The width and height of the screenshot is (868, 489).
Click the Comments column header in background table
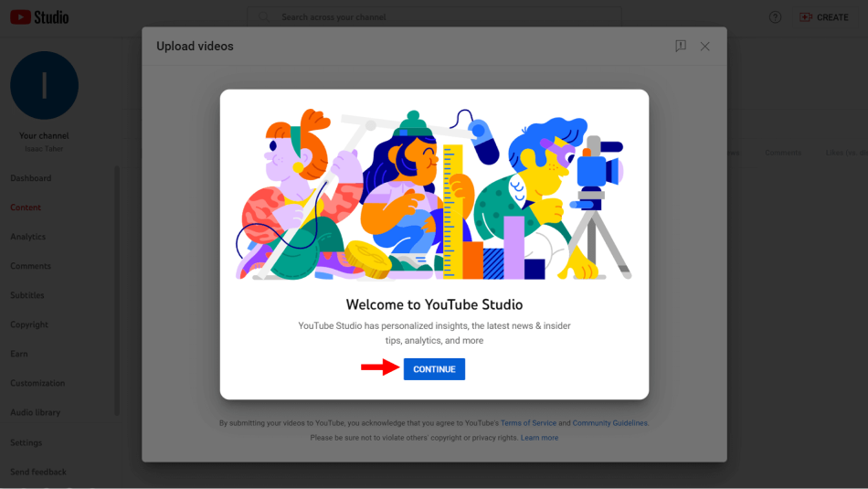click(783, 153)
